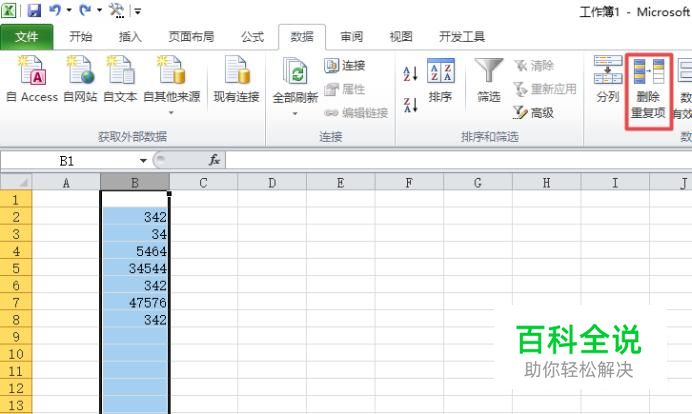Click the 重新应用 filter button
This screenshot has height=414, width=692.
click(x=545, y=89)
